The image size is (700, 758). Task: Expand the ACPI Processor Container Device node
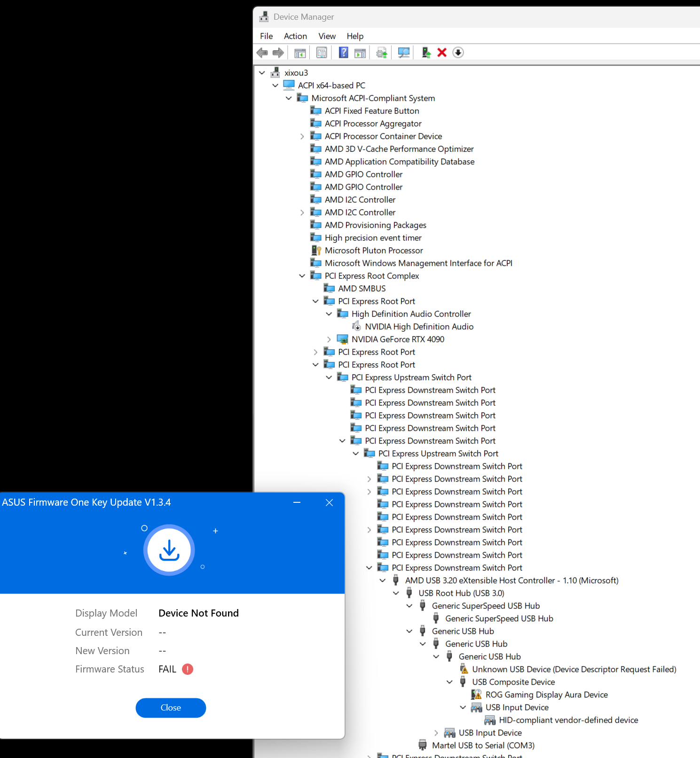pos(302,136)
